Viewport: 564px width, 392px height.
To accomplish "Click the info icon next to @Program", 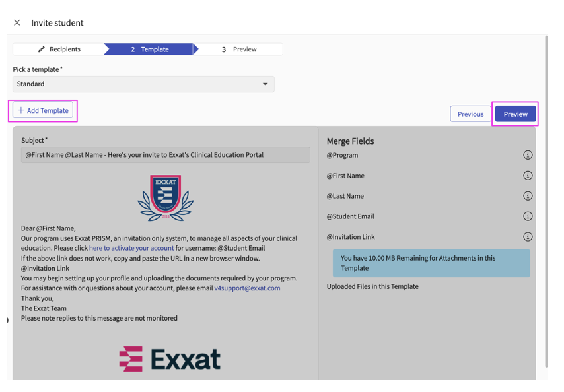I will pyautogui.click(x=528, y=156).
